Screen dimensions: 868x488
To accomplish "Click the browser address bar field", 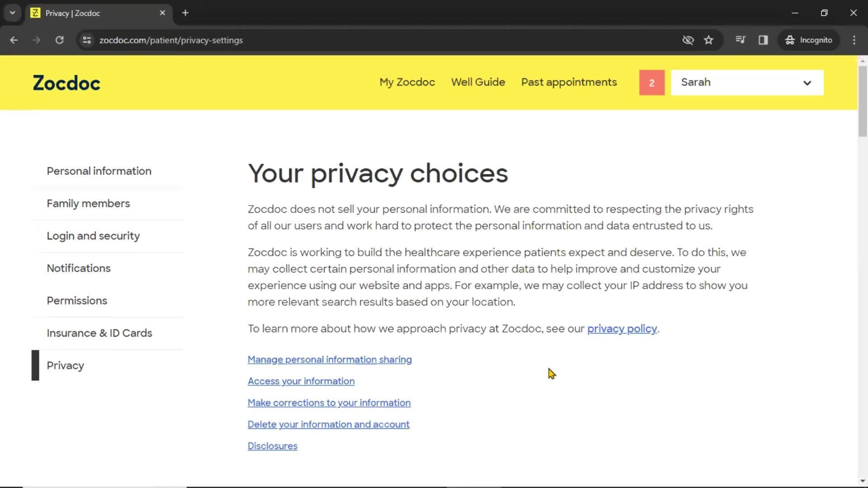I will [x=170, y=40].
